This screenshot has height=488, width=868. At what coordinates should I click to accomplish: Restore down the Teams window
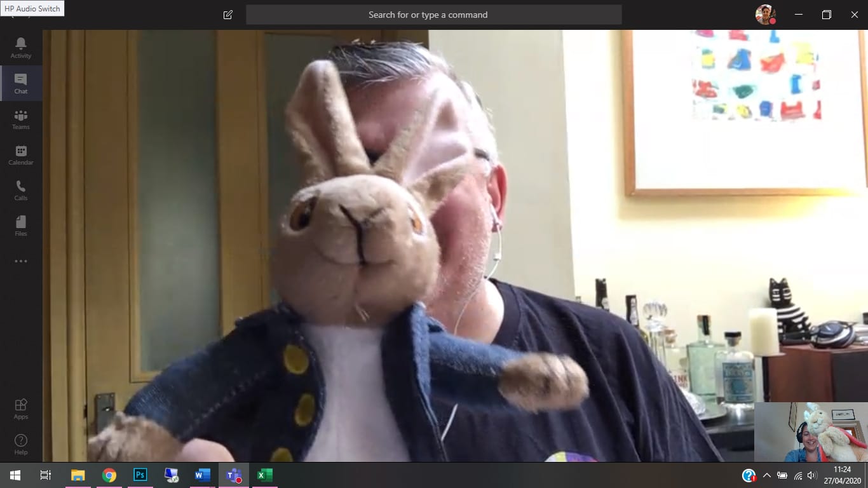pyautogui.click(x=826, y=15)
